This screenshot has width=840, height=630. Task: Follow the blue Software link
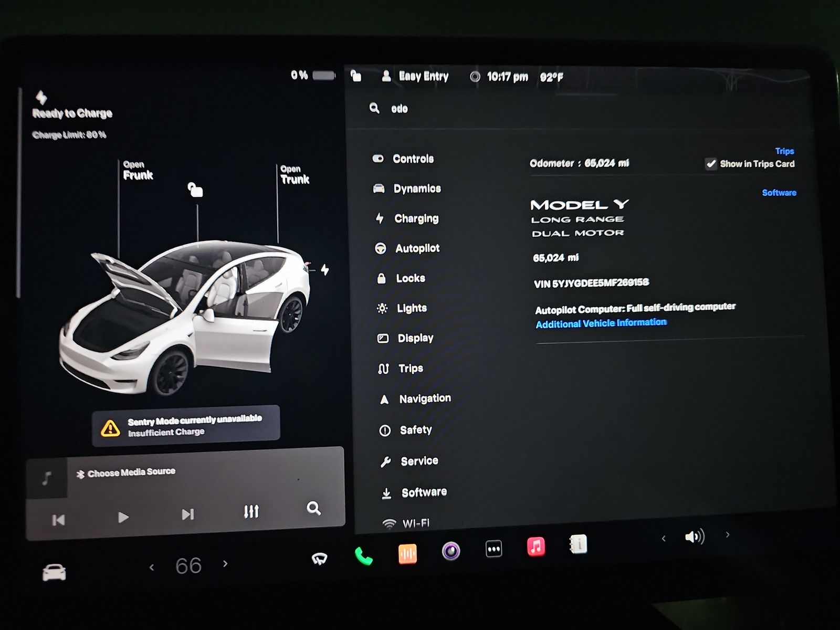click(x=779, y=193)
